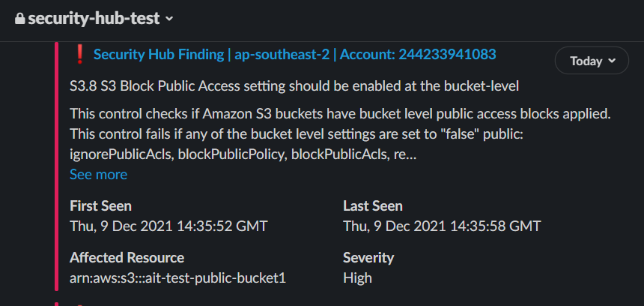Click the lock icon beside the channel name
This screenshot has width=644, height=306.
[x=19, y=19]
